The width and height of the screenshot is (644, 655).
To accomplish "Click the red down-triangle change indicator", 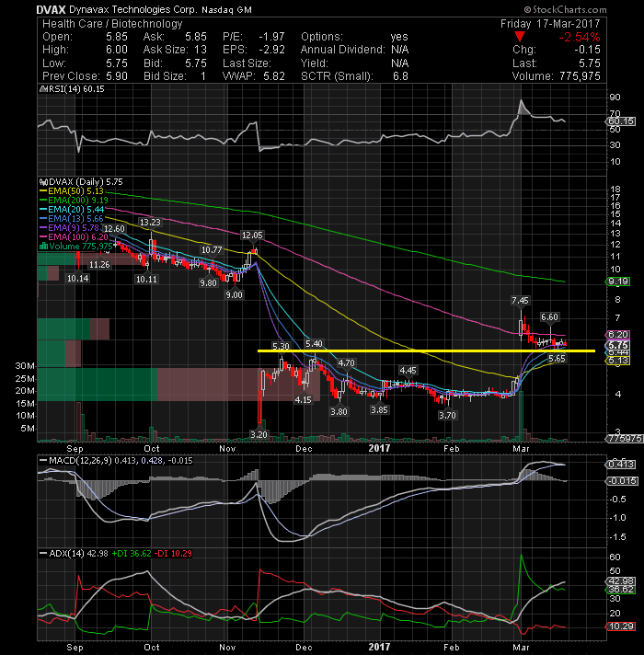I will pyautogui.click(x=520, y=37).
